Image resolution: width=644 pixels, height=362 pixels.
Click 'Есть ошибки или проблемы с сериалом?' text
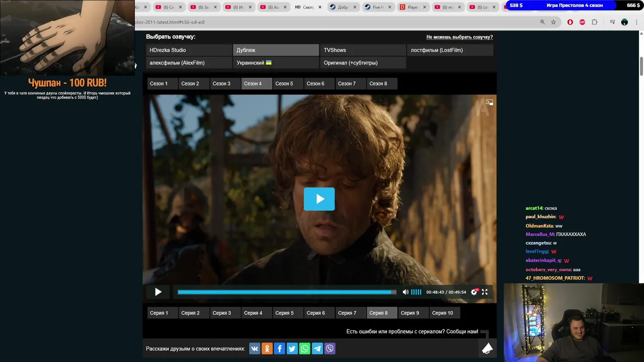[x=395, y=332]
